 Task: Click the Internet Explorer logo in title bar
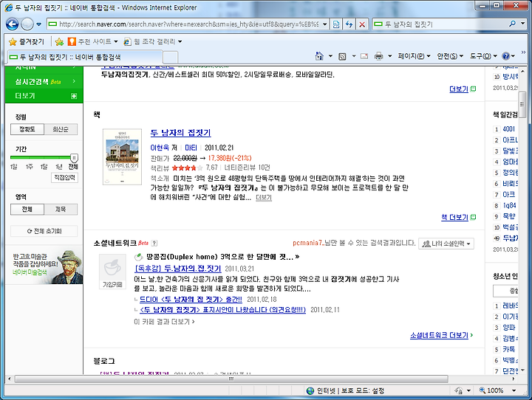pyautogui.click(x=9, y=7)
